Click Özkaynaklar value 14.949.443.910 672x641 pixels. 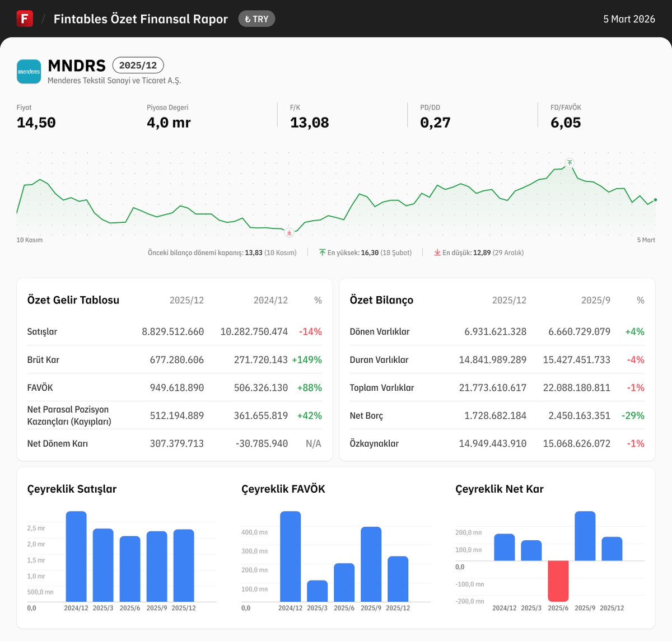493,443
